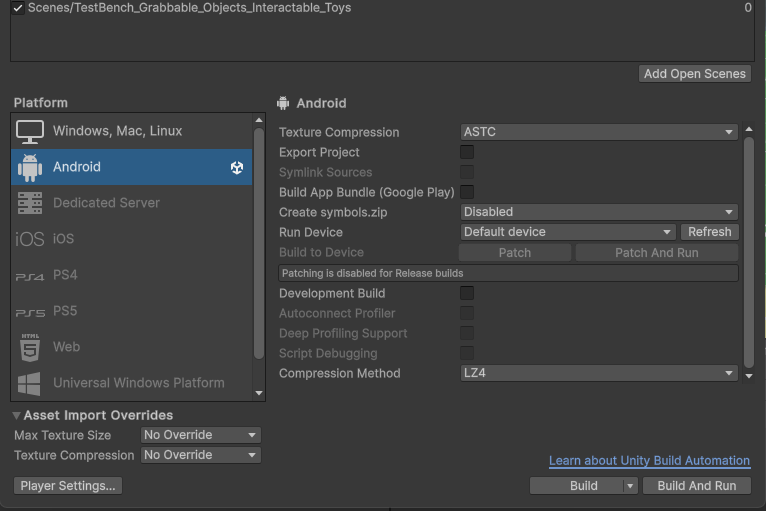Click Android settings scroll up arrow
The width and height of the screenshot is (766, 511).
pyautogui.click(x=749, y=129)
